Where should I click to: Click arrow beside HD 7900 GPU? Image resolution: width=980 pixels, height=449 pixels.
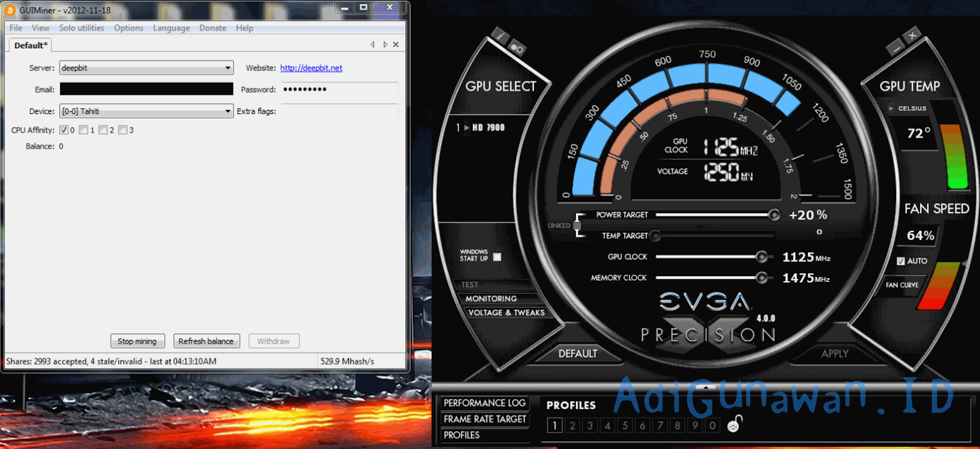tap(467, 128)
